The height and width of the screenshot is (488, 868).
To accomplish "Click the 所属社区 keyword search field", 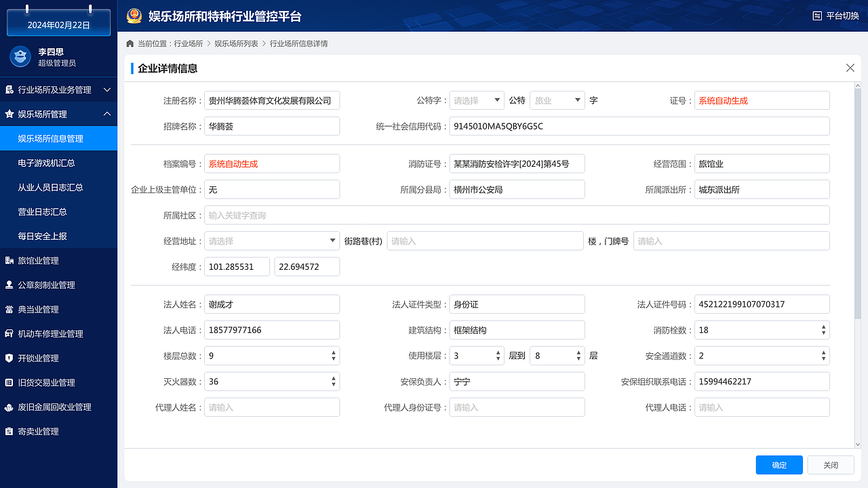I will click(517, 215).
